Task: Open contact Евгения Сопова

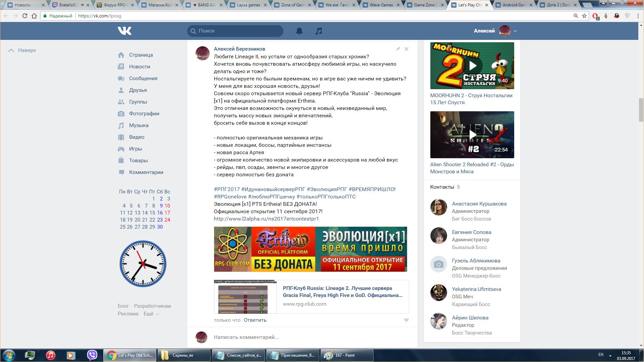Action: [x=471, y=232]
